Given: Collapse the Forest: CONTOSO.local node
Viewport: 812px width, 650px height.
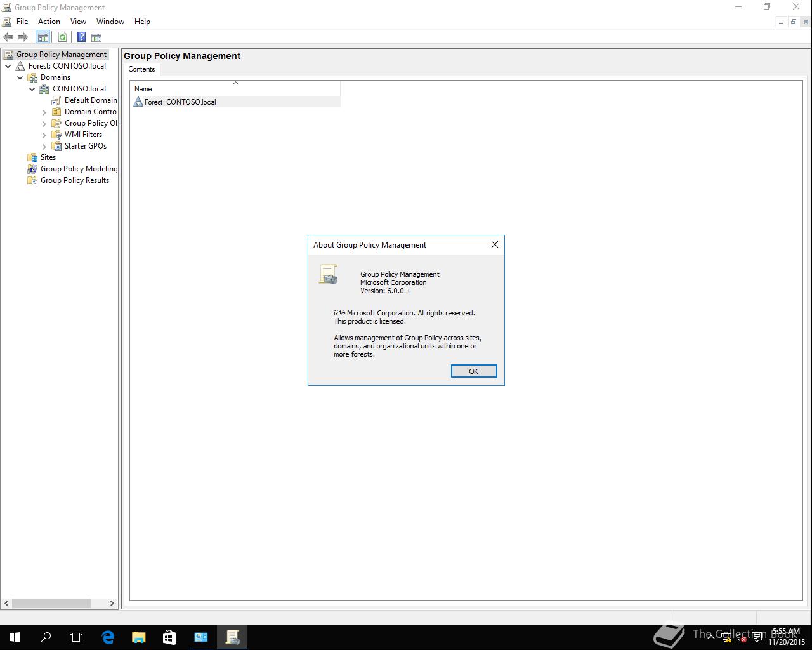Looking at the screenshot, I should pos(8,66).
